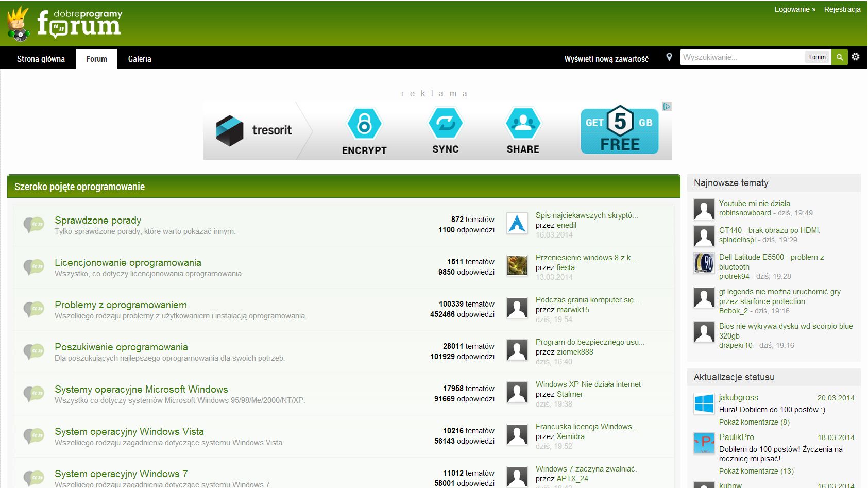Open gt legends starforce protection topic
This screenshot has width=868, height=488.
pyautogui.click(x=780, y=296)
